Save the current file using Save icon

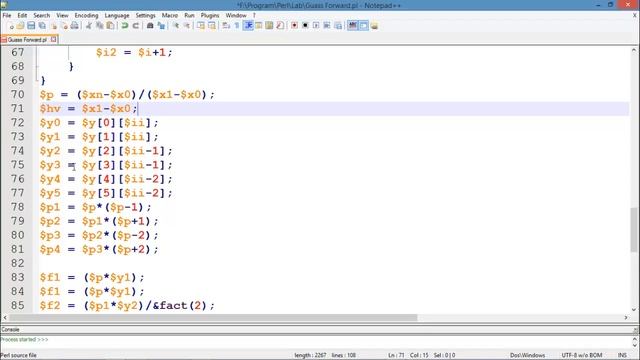pos(31,26)
